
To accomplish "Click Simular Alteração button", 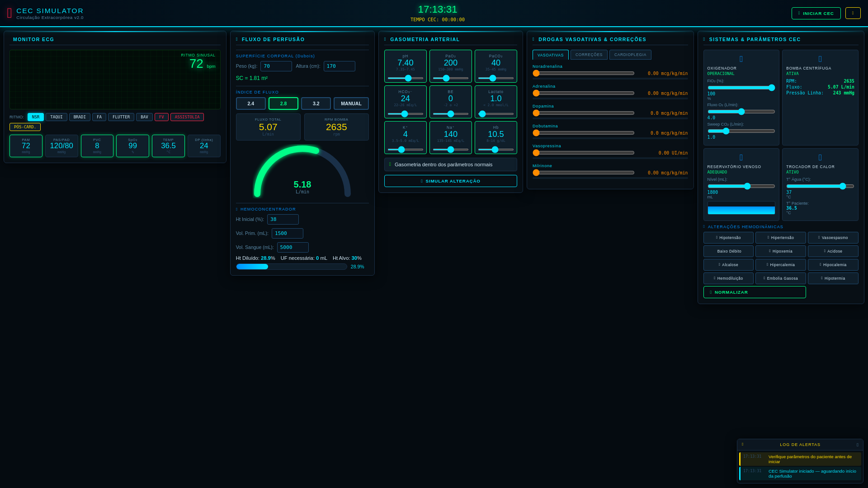I will tap(451, 181).
